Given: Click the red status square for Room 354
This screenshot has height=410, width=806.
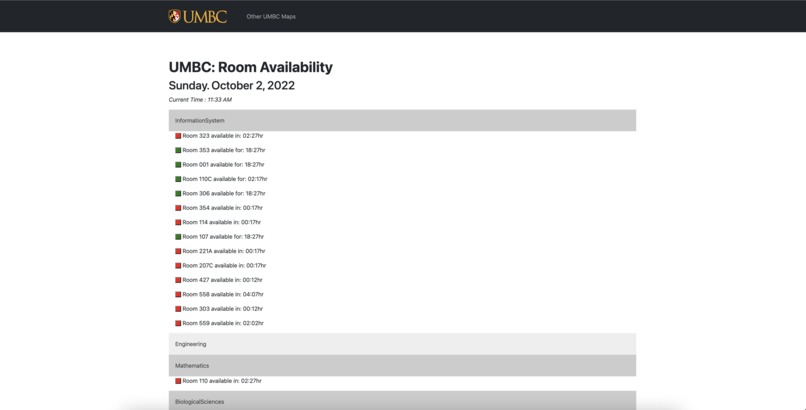Looking at the screenshot, I should point(178,208).
